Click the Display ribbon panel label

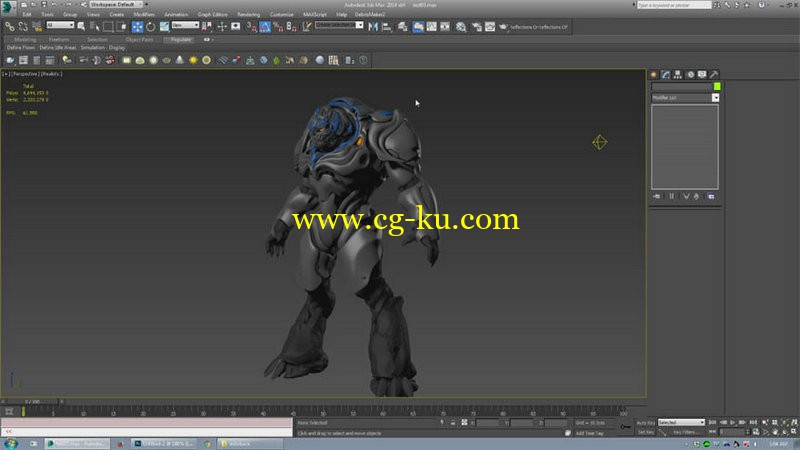pos(117,47)
